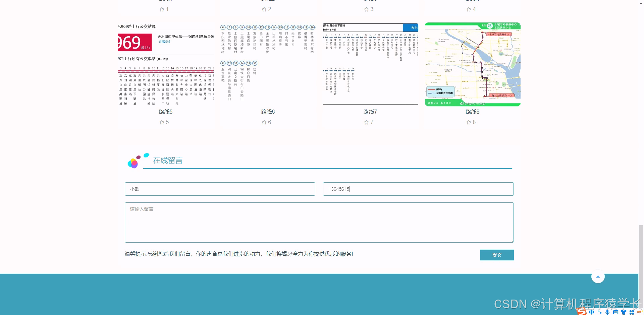This screenshot has width=644, height=315.
Task: Click the 遥程路线 link on the 969 card
Action: (164, 42)
